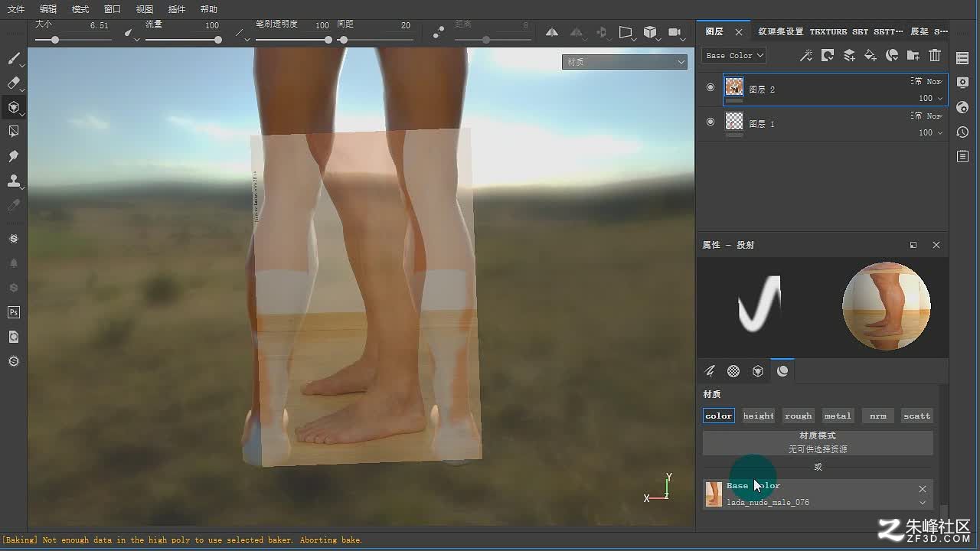
Task: Open the 编辑 menu
Action: (48, 9)
